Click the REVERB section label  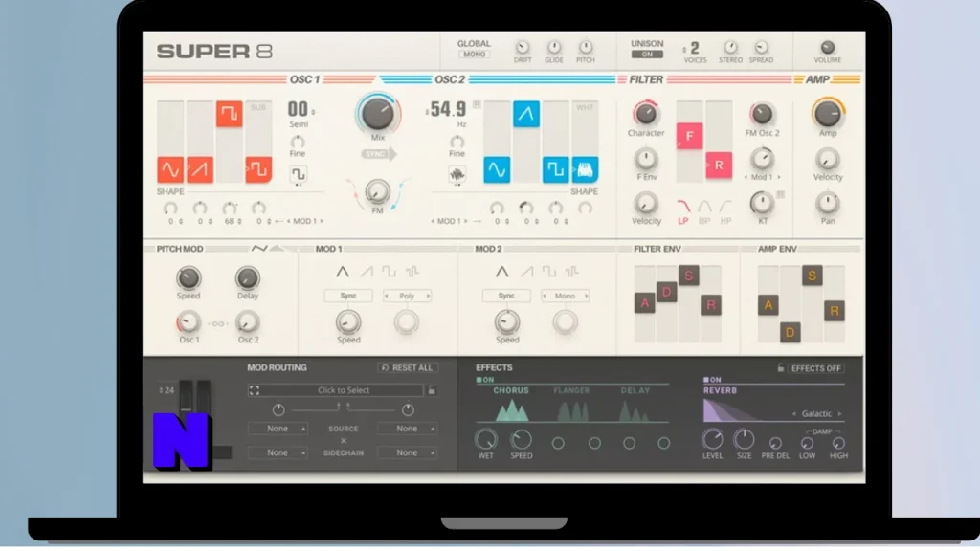pos(720,390)
